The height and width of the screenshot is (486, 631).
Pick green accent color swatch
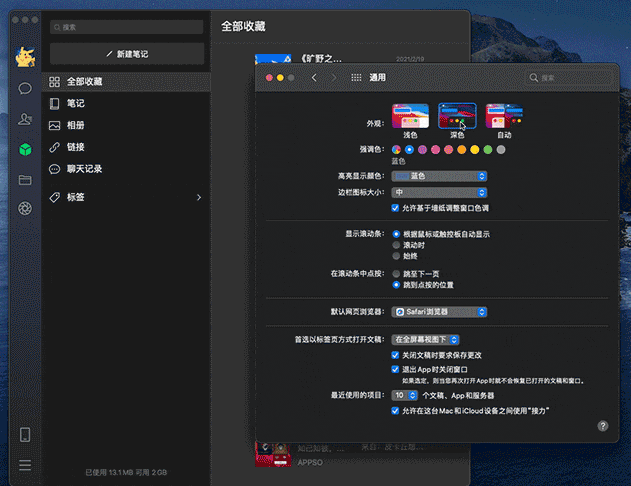pyautogui.click(x=488, y=150)
